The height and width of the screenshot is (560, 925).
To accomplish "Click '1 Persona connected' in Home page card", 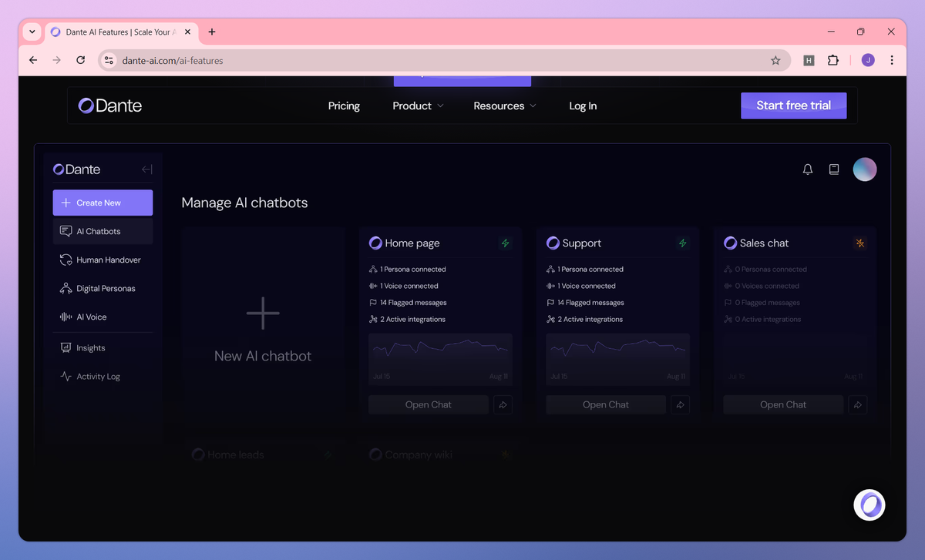I will 413,270.
